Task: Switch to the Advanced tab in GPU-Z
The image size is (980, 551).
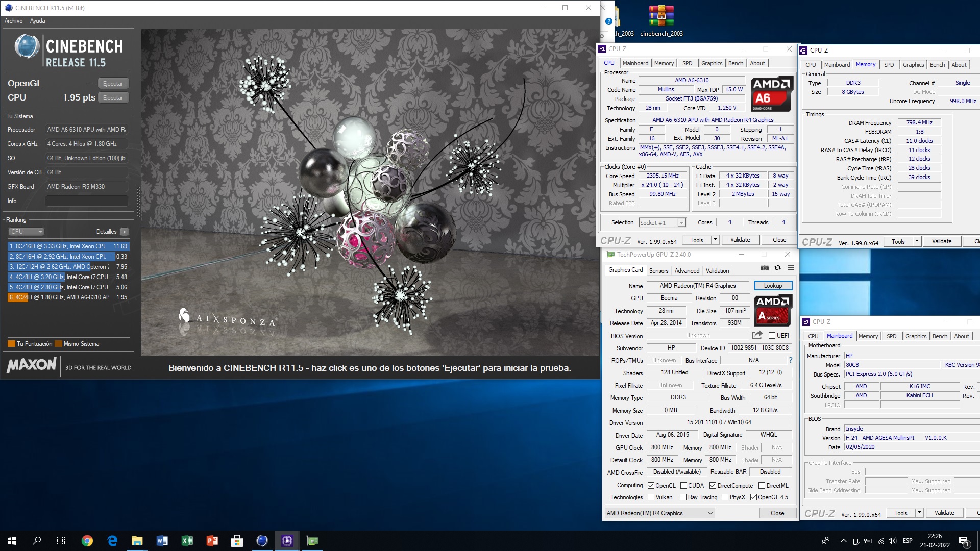Action: (x=687, y=271)
